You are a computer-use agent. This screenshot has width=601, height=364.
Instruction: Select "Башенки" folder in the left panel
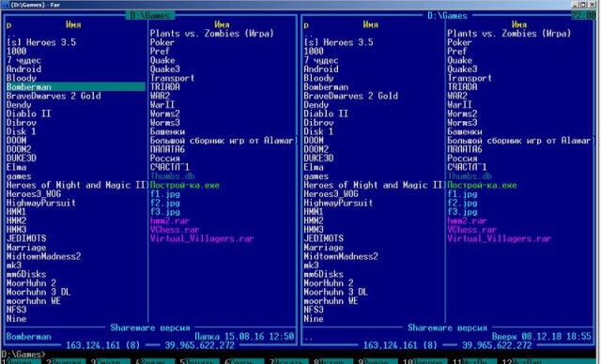pos(167,131)
